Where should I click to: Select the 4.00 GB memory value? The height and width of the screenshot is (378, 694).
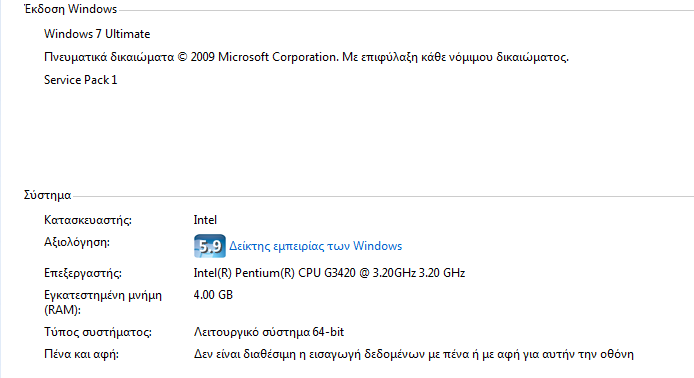213,295
